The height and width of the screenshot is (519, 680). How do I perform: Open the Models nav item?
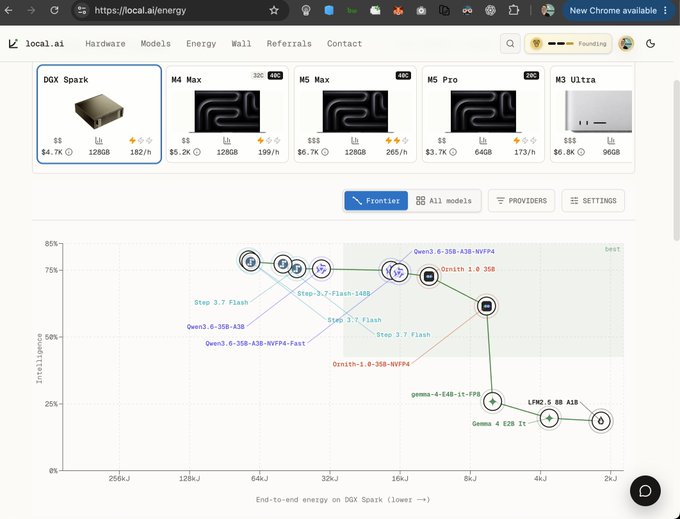156,43
